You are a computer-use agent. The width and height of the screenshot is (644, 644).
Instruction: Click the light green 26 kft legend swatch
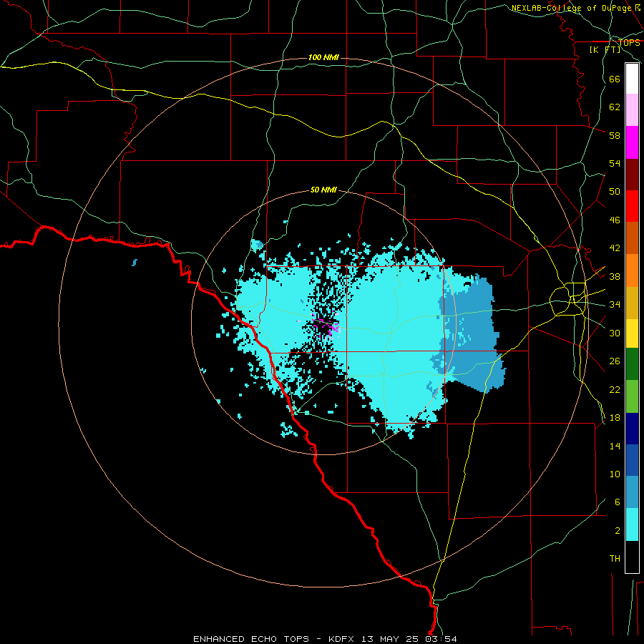click(632, 396)
